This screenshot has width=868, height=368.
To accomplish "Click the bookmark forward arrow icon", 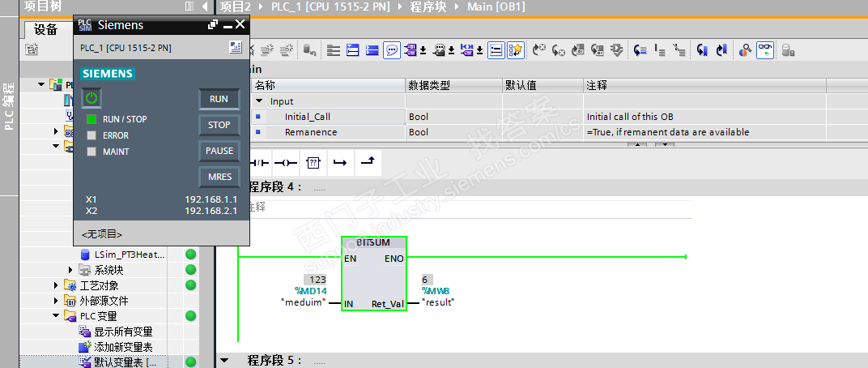I will point(721,50).
